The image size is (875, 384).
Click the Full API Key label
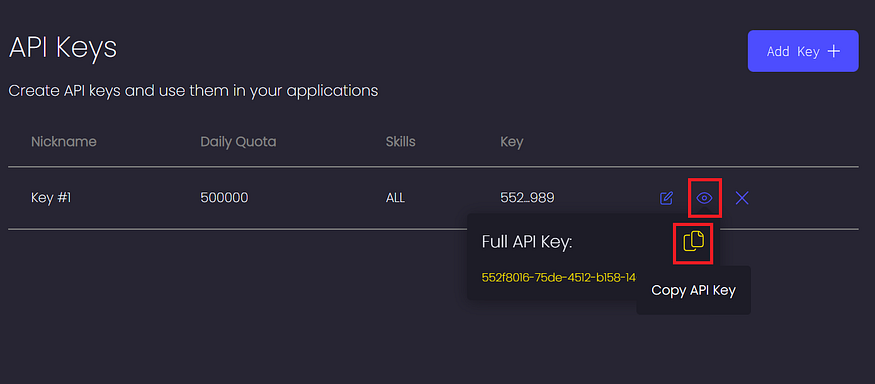[x=527, y=242]
